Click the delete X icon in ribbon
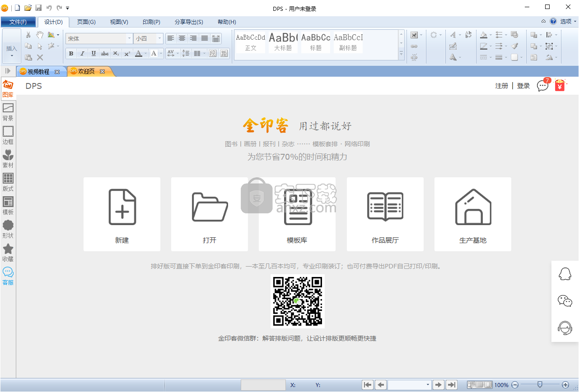 tap(40, 57)
